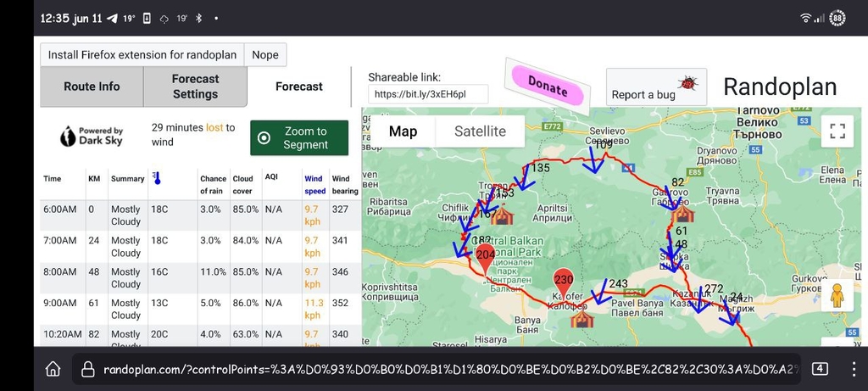Screen dimensions: 868x391
Task: Open the Forecast Settings tab
Action: [x=195, y=87]
